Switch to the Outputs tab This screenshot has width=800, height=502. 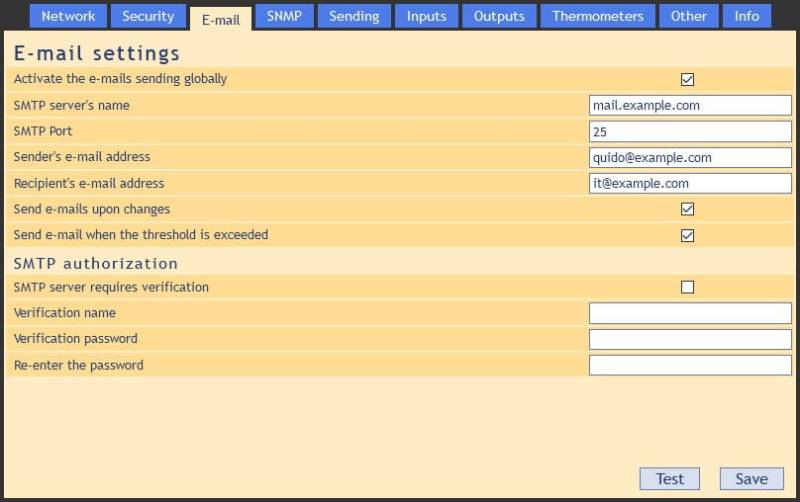(x=499, y=16)
